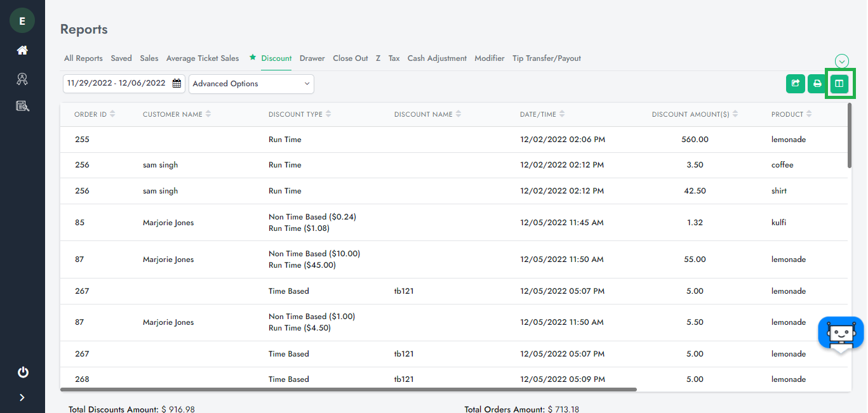
Task: Open the reports icon in sidebar
Action: click(22, 106)
